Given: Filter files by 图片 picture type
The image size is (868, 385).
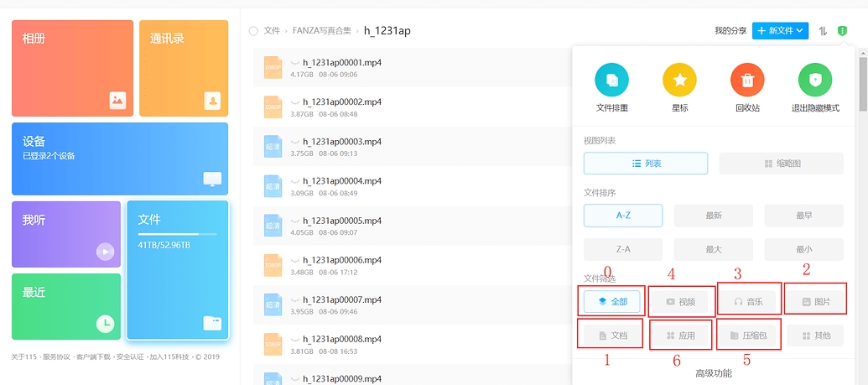Looking at the screenshot, I should click(816, 301).
